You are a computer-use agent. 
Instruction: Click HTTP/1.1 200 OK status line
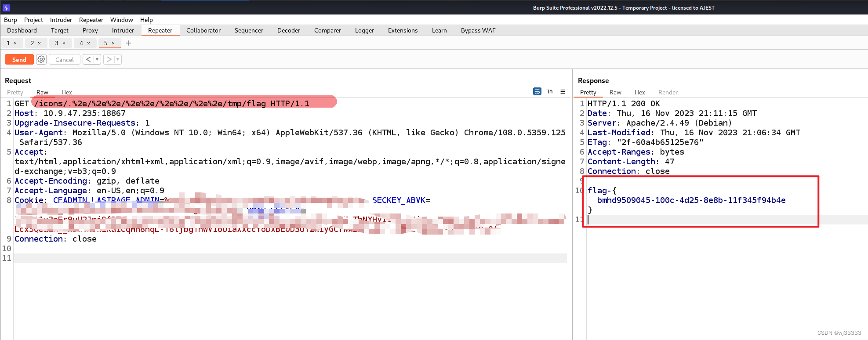point(624,104)
